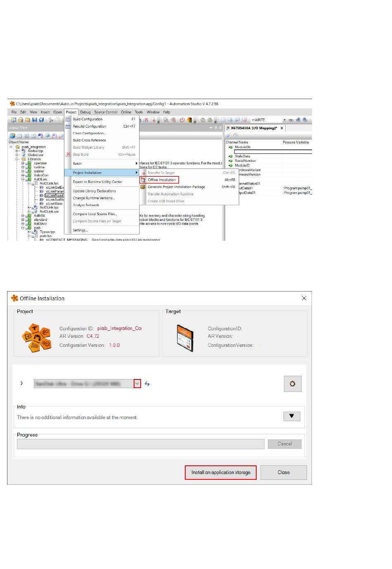392x569 pixels.
Task: Click the first gear icon in the toolbar
Action: 203,120
